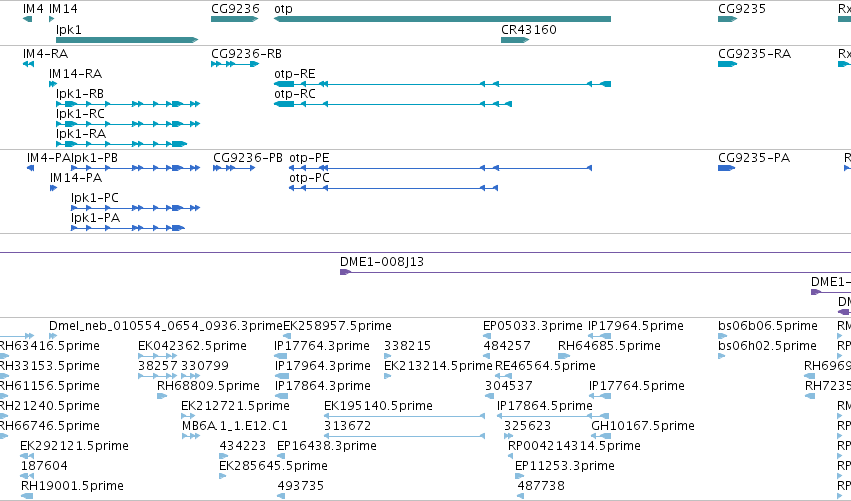Select the Ipk1-PB protein feature
Image resolution: width=851 pixels, height=501 pixels.
[136, 168]
